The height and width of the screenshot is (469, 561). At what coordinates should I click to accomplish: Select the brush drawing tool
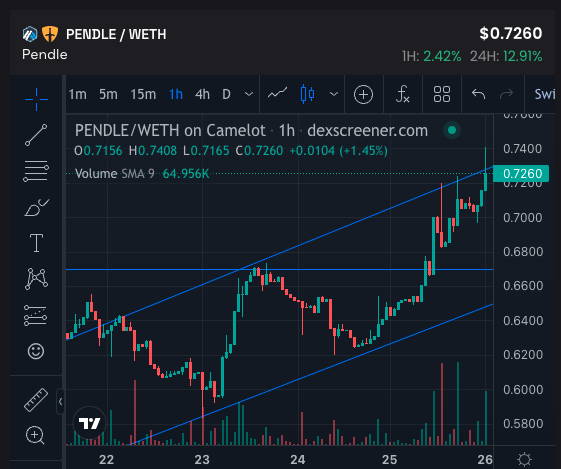point(36,207)
